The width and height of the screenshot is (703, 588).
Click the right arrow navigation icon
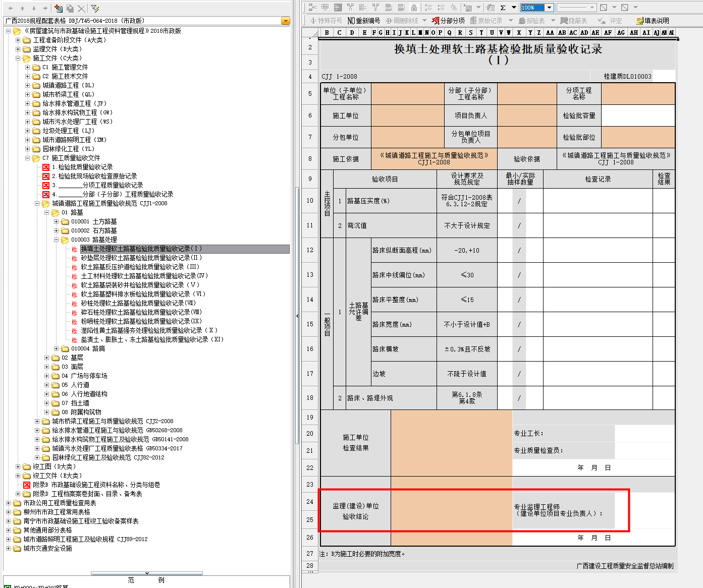click(x=45, y=9)
